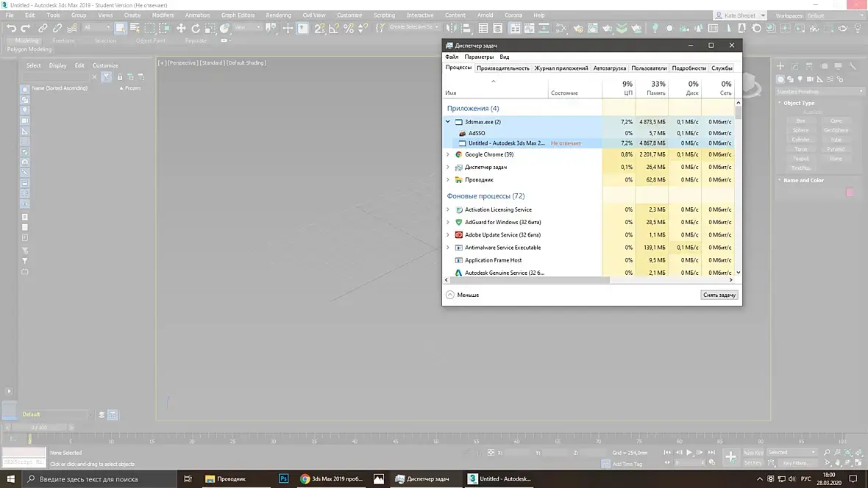
Task: Click the pink object color swatch
Action: point(850,192)
